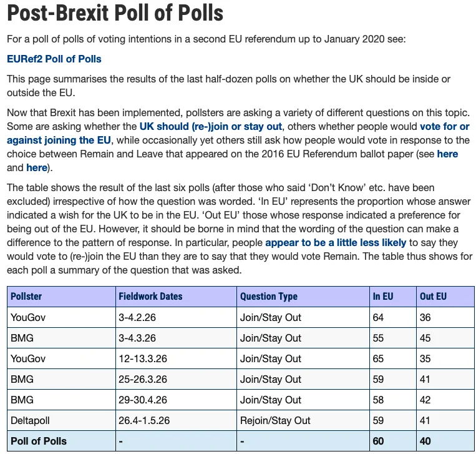Click the In EU column header

(x=393, y=296)
